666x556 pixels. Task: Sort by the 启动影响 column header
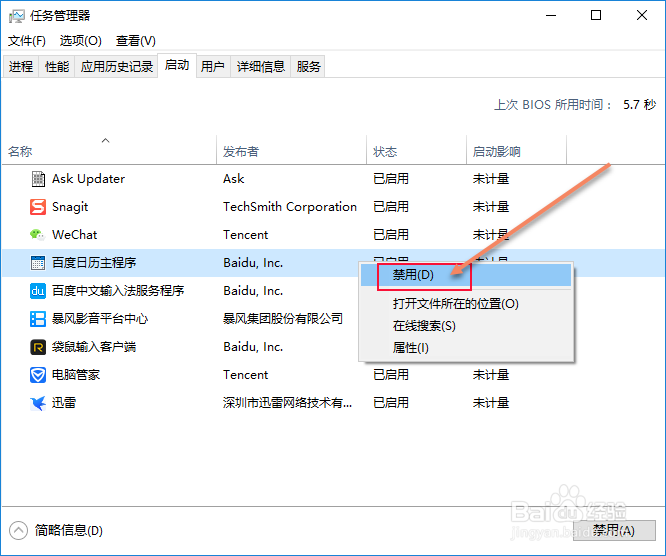coord(516,152)
